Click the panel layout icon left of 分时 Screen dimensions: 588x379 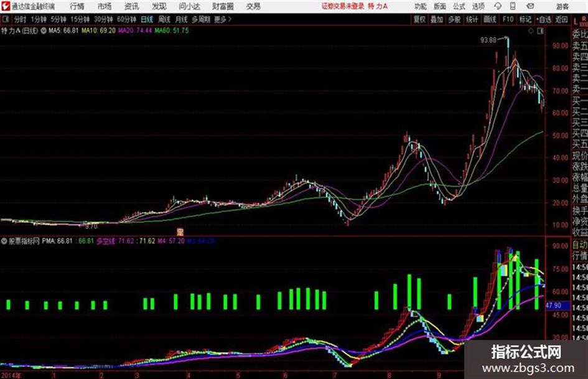pos(5,19)
